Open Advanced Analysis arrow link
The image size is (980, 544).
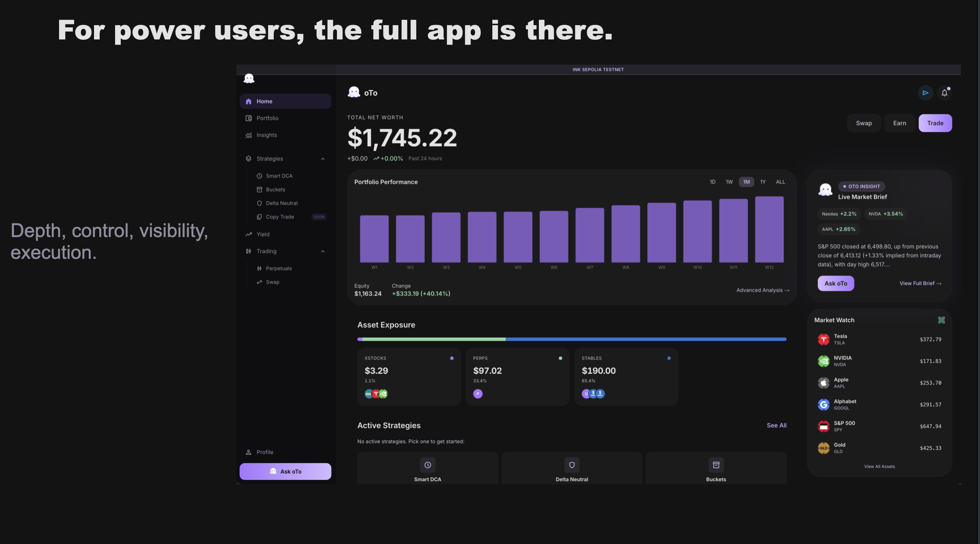(x=762, y=290)
